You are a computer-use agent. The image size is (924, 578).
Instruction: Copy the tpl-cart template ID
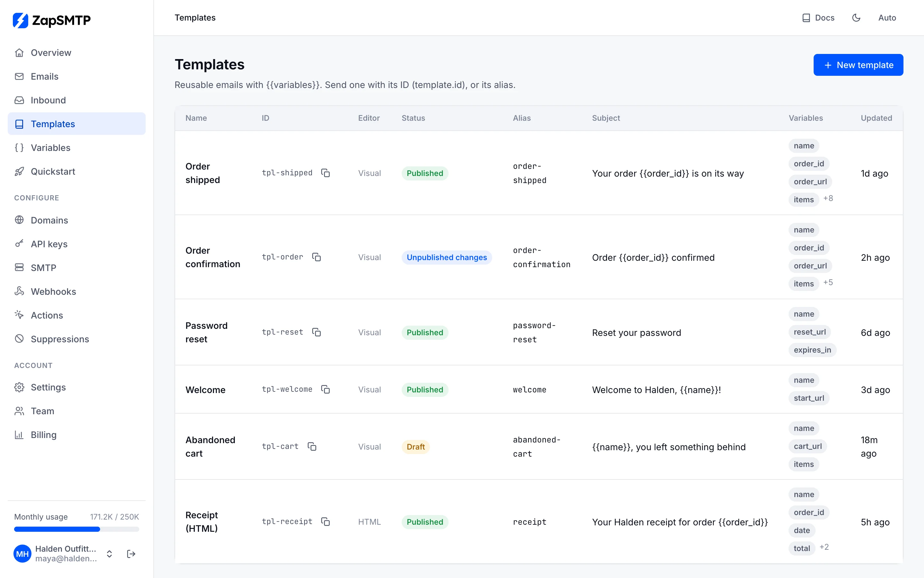pos(312,446)
